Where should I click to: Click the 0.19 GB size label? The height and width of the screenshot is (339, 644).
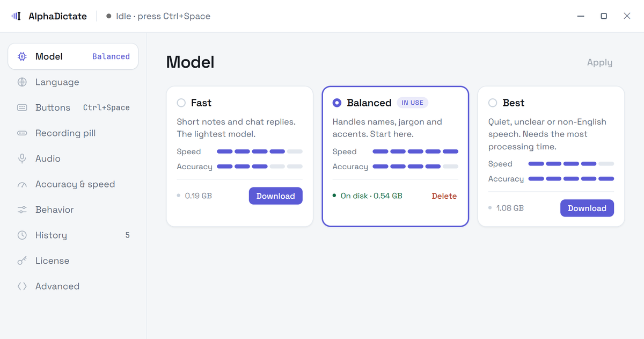tap(199, 196)
